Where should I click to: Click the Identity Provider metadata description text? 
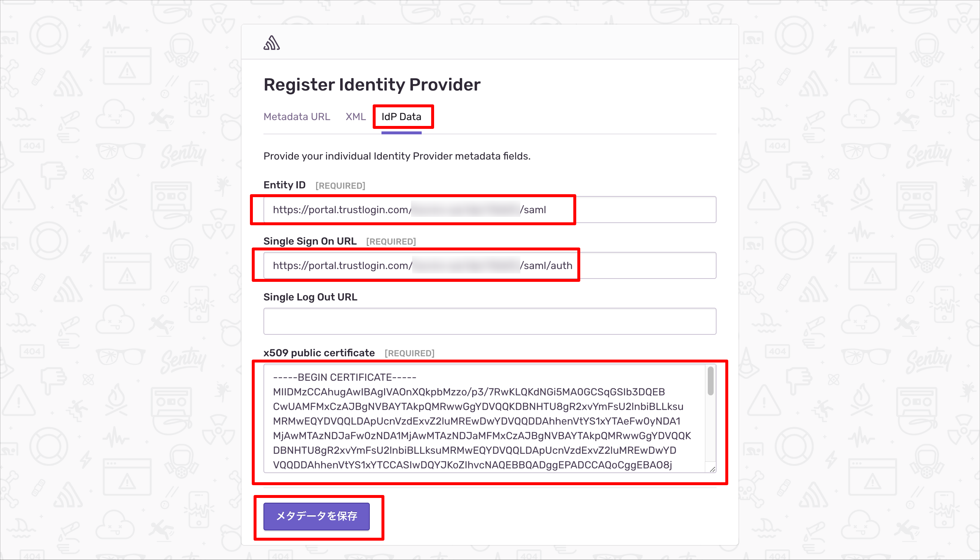[397, 156]
